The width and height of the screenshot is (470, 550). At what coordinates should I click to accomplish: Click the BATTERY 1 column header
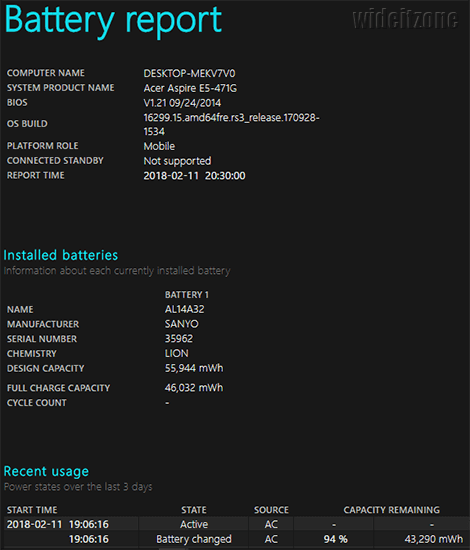(x=187, y=295)
